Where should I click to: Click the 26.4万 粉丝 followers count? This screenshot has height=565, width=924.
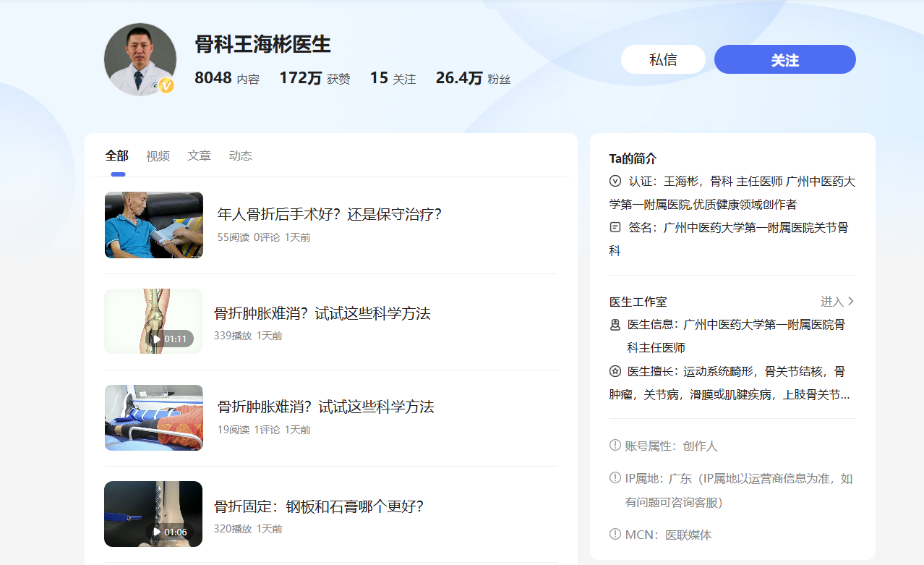[473, 78]
